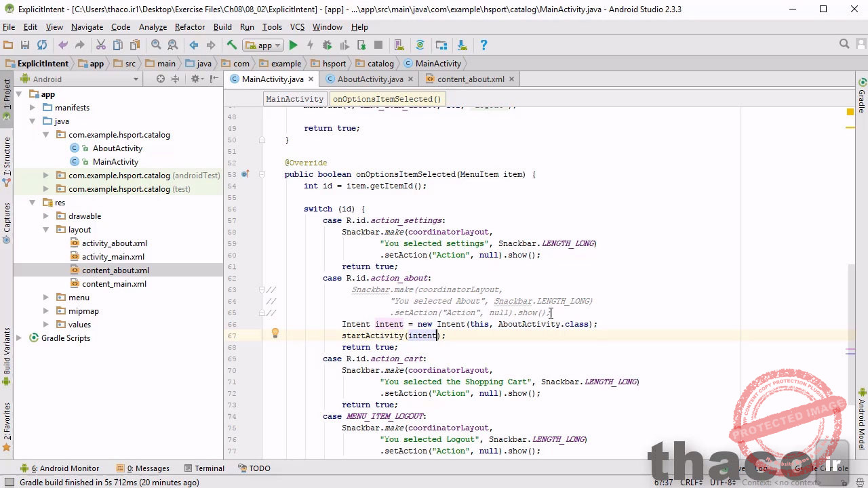
Task: Click the Make Project hammer icon
Action: coord(232,45)
